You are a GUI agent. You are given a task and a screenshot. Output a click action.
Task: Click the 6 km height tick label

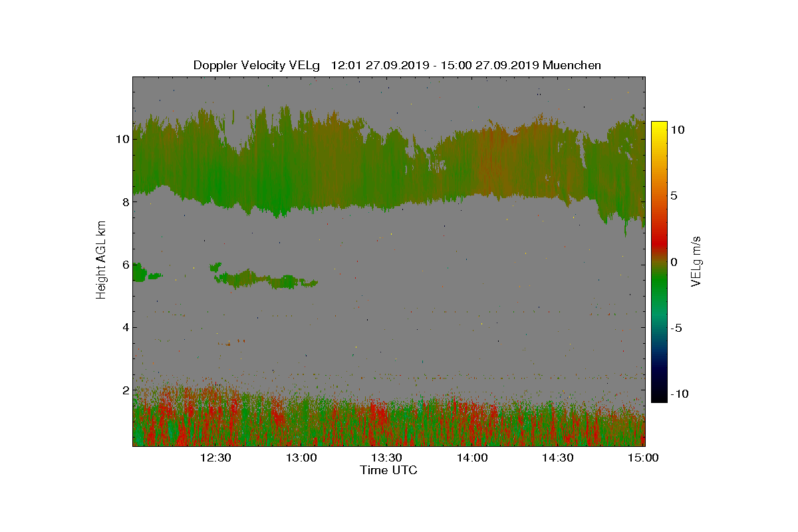tap(124, 265)
